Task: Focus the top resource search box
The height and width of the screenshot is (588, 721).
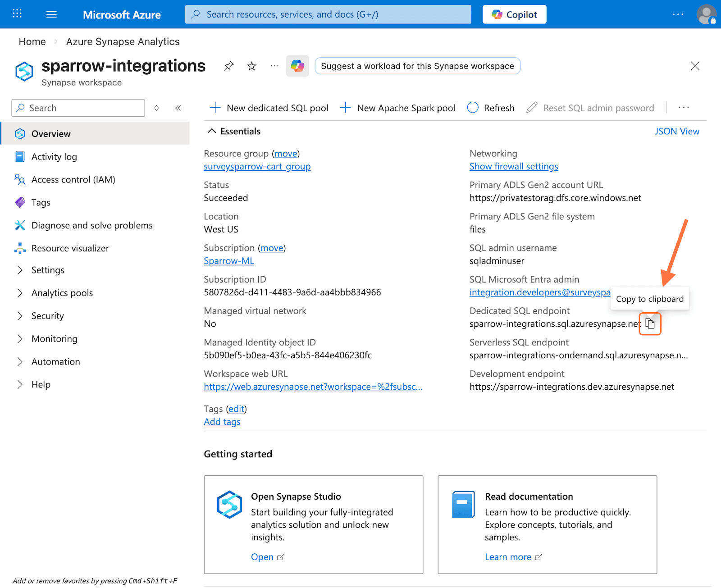Action: coord(328,14)
